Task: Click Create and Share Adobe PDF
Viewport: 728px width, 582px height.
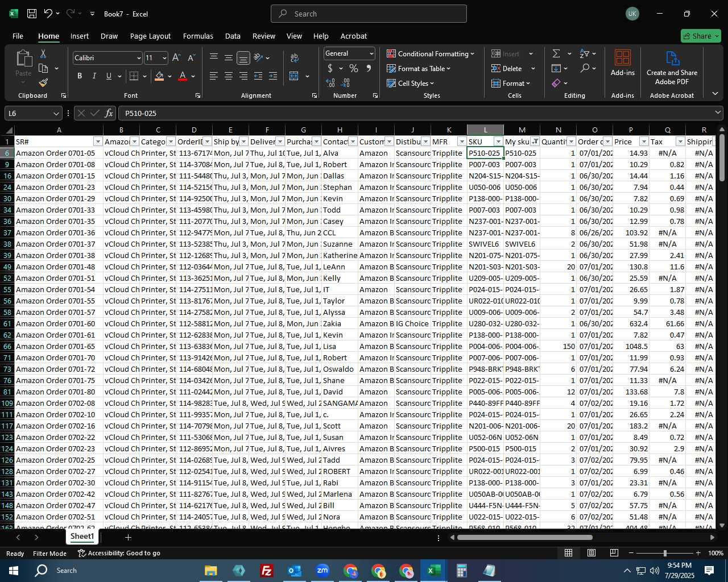Action: 672,68
